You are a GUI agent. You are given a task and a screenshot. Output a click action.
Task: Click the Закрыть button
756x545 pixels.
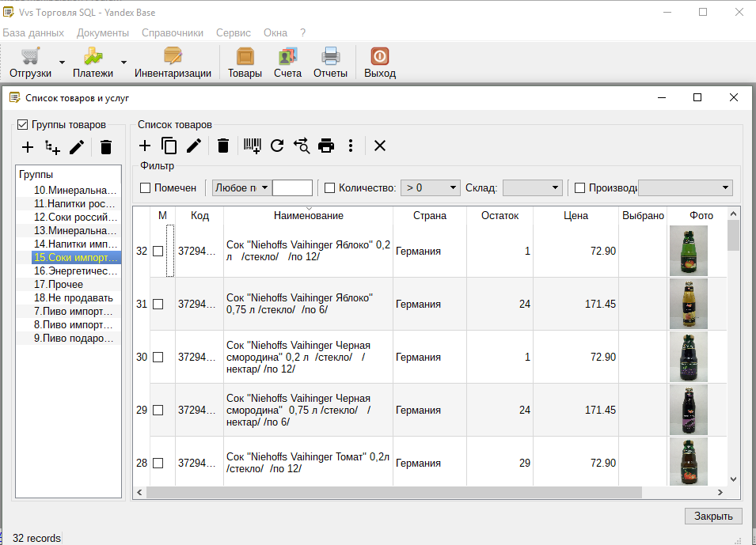coord(713,516)
